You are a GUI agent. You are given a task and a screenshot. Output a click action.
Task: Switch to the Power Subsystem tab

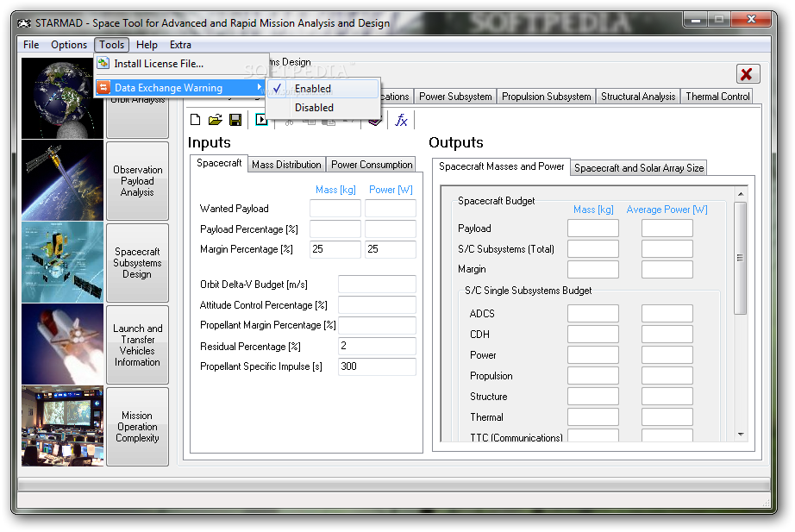[x=455, y=97]
